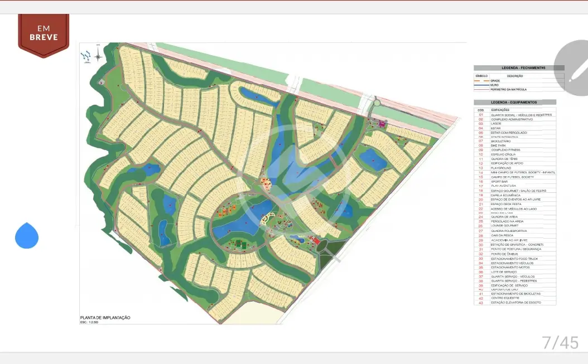Viewport: 588px width, 364px height.
Task: Click the blue MURO line symbol in the legend
Action: 481,85
